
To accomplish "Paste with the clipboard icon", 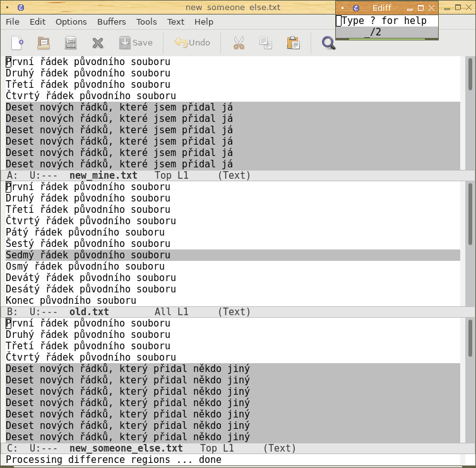I will point(294,43).
